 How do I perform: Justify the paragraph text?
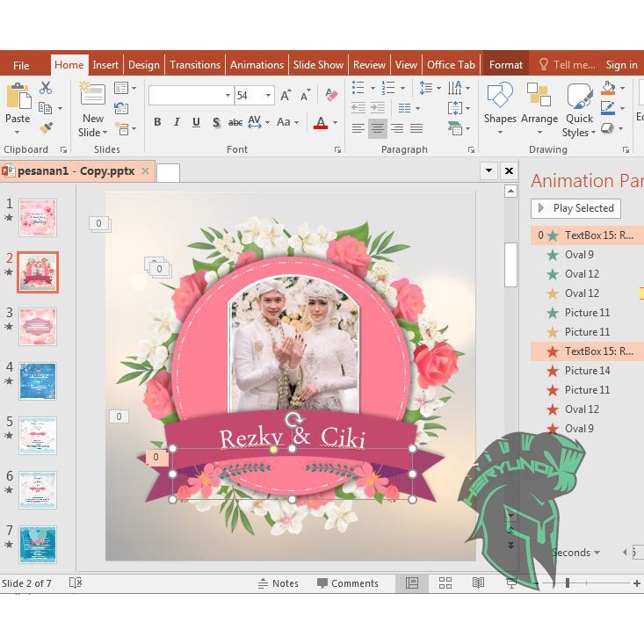(416, 128)
